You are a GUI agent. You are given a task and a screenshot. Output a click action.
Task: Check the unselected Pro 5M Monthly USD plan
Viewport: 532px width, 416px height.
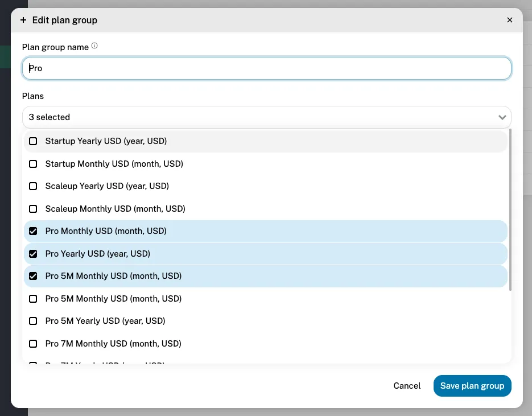[x=33, y=299]
